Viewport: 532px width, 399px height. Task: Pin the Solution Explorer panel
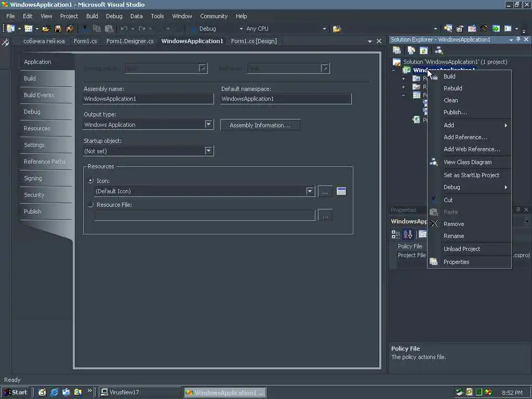518,39
